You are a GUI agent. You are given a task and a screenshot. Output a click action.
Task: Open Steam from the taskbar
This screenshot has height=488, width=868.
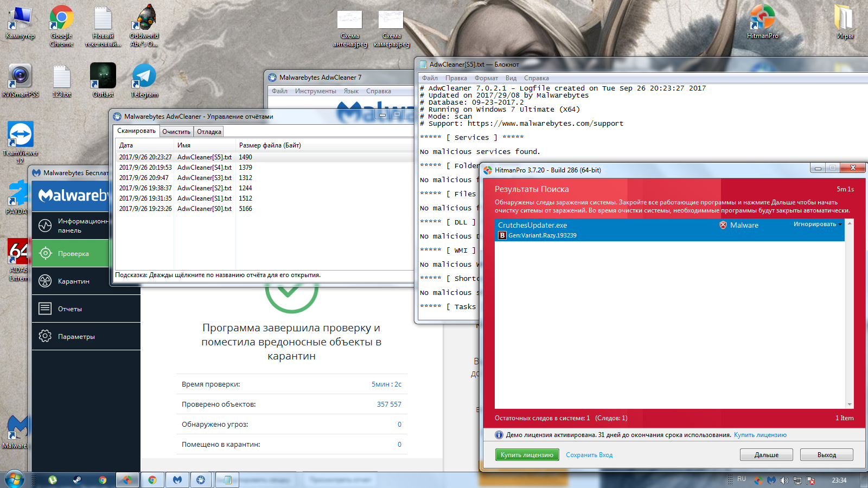78,480
